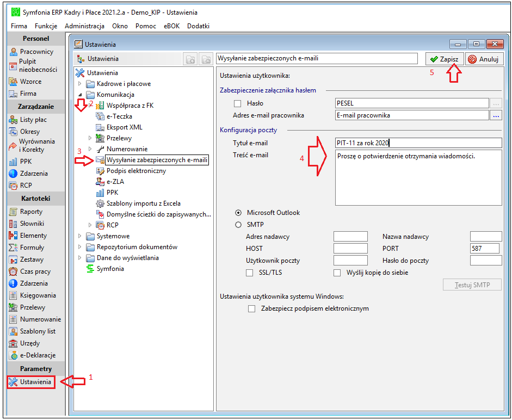This screenshot has width=512, height=420.
Task: Open Szablony list
Action: (33, 331)
